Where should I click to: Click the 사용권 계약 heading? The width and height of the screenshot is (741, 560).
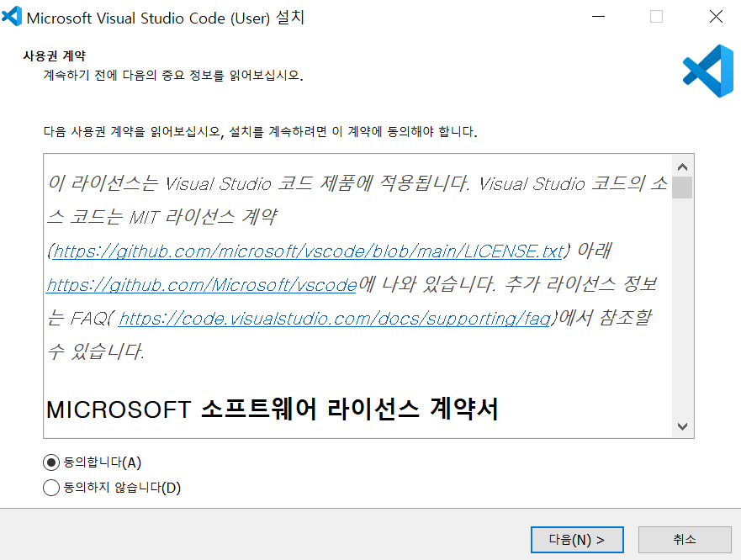pyautogui.click(x=55, y=55)
